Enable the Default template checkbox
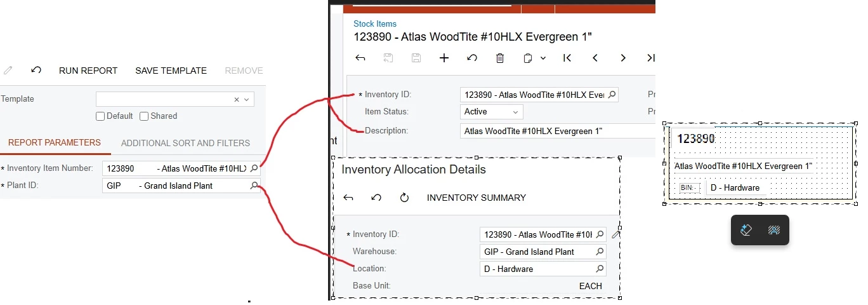This screenshot has height=305, width=868. [100, 116]
